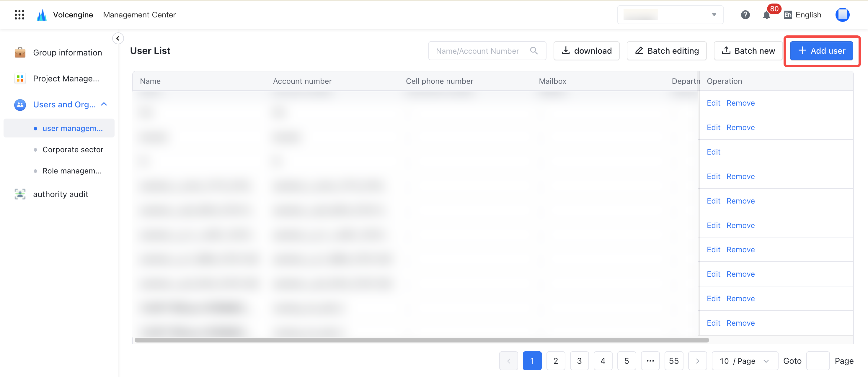
Task: Click Edit in the row without Remove
Action: pos(713,152)
